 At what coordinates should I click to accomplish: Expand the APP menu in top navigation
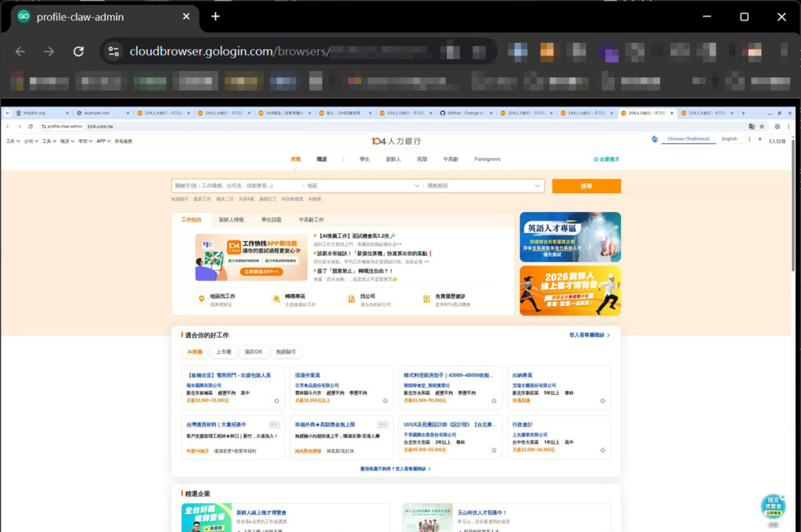pyautogui.click(x=104, y=141)
